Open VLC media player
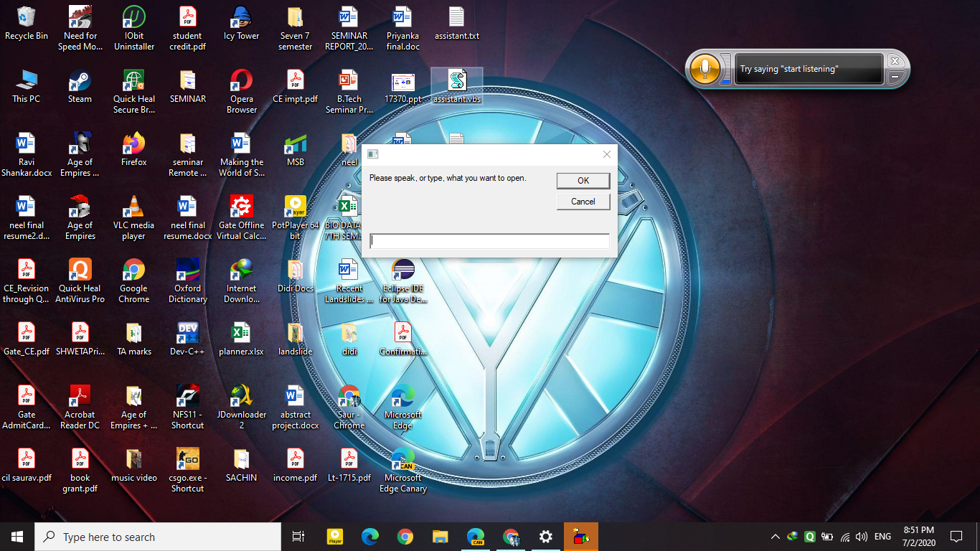Screen dimensions: 980x551 pyautogui.click(x=133, y=207)
